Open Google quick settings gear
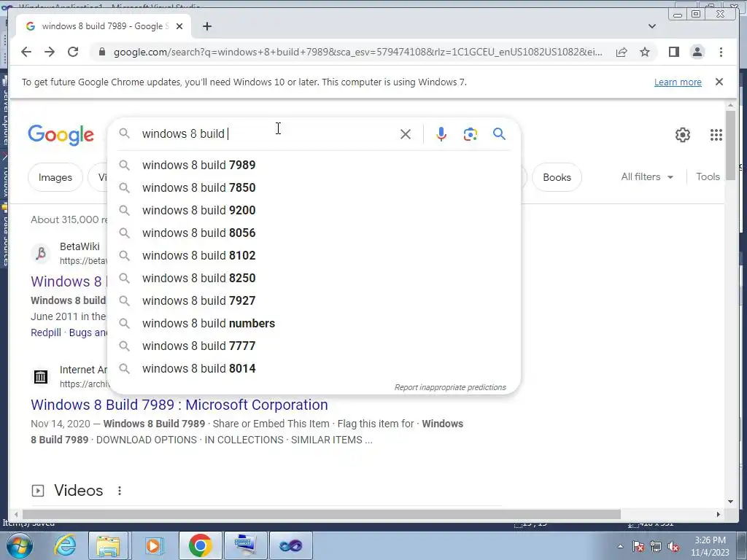747x560 pixels. 682,135
